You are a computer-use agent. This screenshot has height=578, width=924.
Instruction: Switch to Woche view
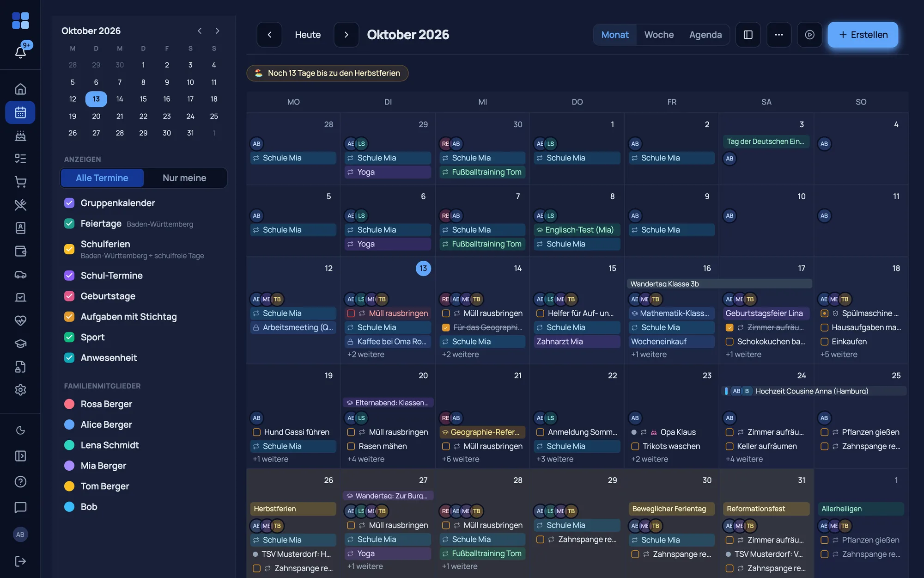click(x=659, y=35)
